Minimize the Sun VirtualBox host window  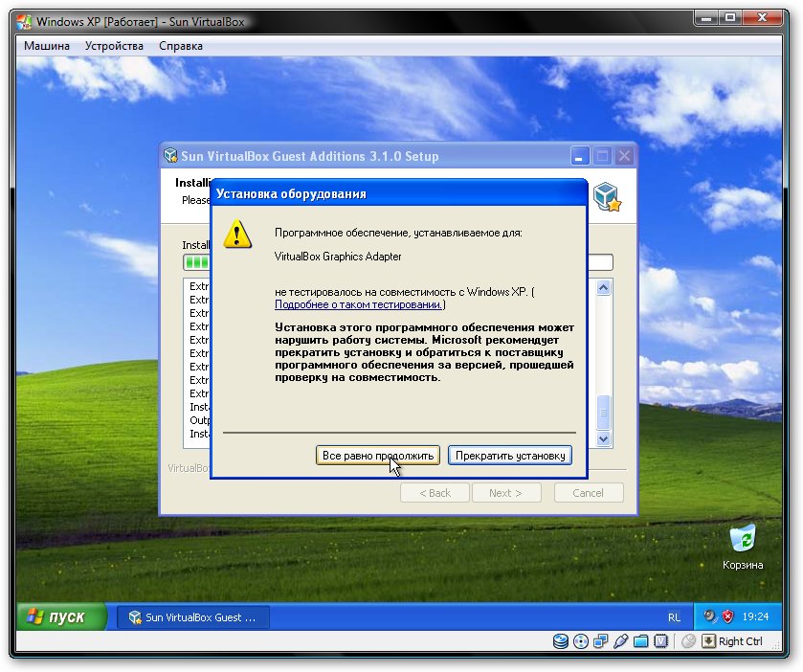coord(706,18)
